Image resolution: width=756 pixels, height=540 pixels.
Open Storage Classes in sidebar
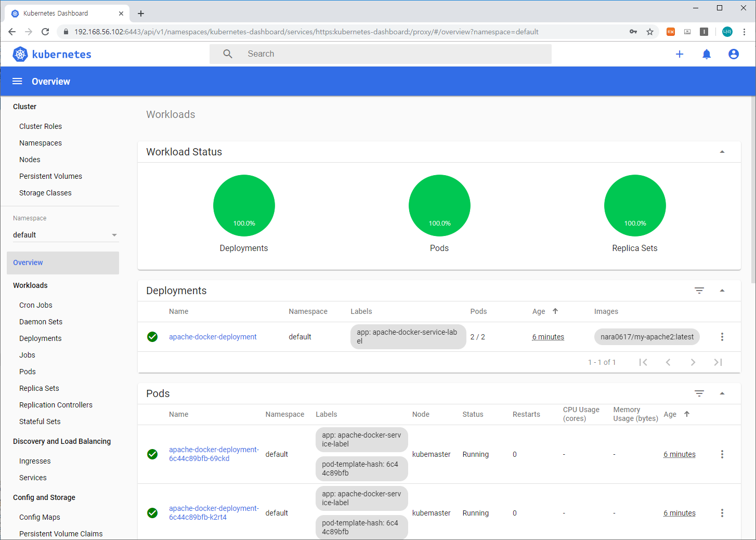point(45,193)
